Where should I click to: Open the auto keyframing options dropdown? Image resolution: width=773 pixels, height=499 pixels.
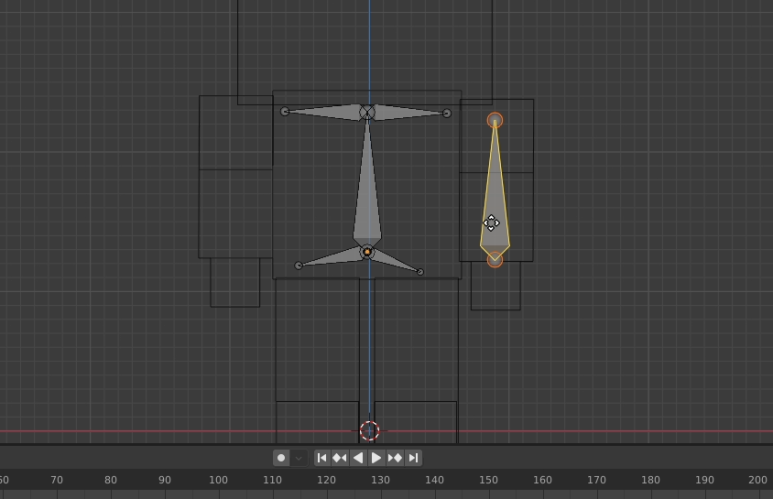pyautogui.click(x=299, y=458)
